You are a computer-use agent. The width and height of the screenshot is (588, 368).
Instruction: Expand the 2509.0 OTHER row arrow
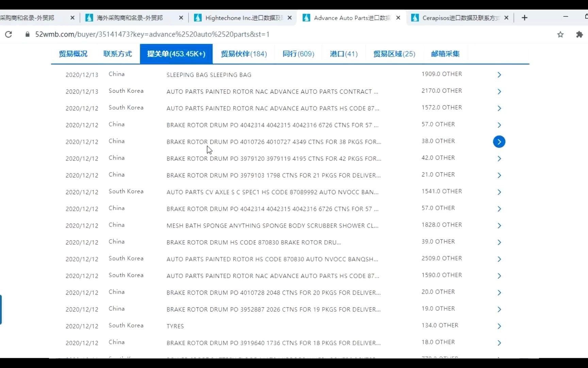(499, 259)
